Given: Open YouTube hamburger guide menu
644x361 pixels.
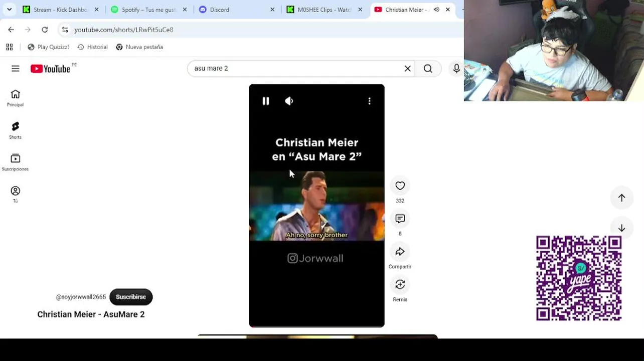Looking at the screenshot, I should pos(16,69).
